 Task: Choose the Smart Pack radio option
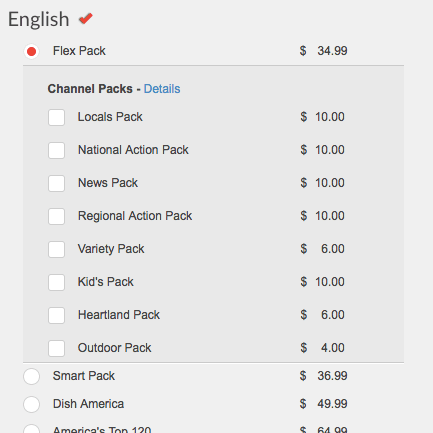(32, 376)
